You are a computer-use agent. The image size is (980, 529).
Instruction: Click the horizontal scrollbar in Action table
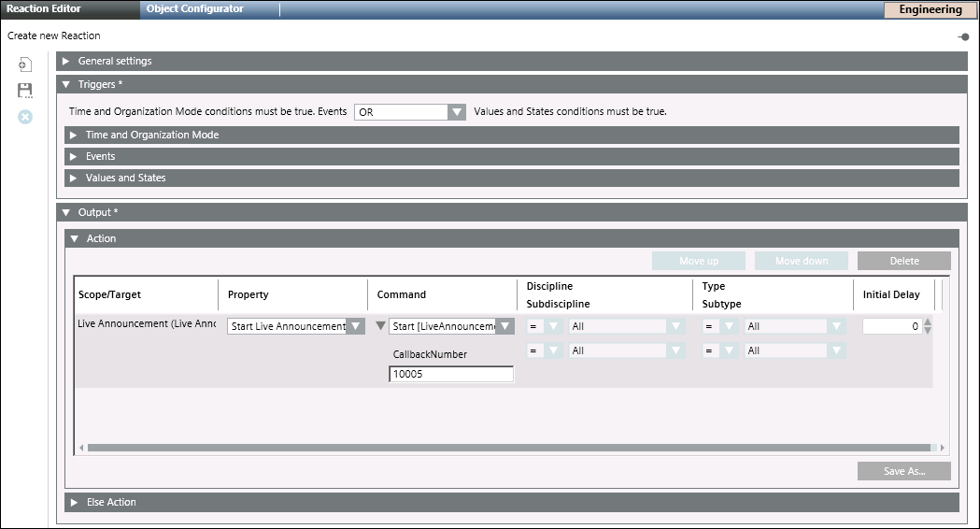[509, 448]
